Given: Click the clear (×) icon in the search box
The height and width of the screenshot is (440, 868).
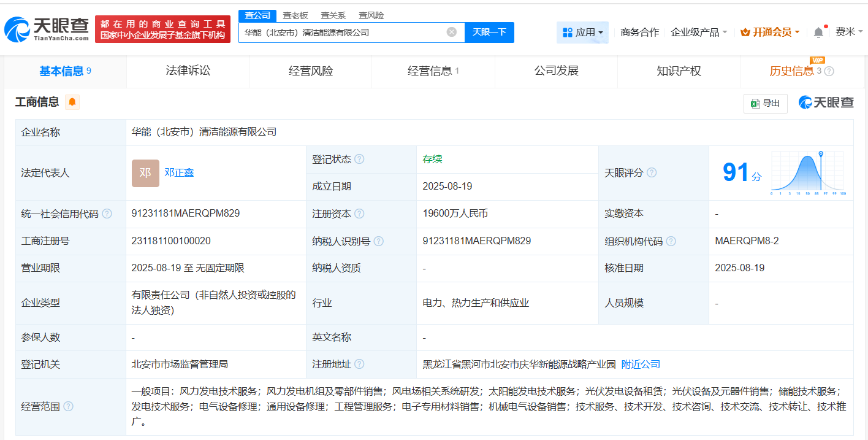Looking at the screenshot, I should [452, 33].
